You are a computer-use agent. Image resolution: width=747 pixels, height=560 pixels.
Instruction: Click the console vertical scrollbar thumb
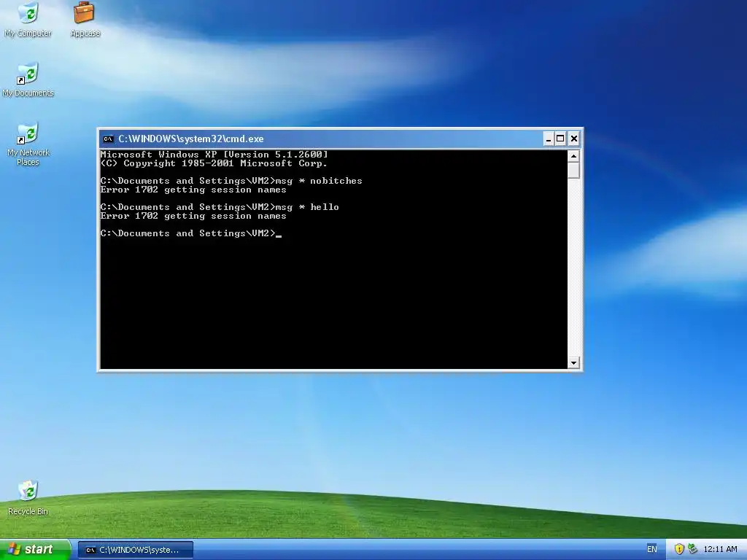tap(573, 171)
